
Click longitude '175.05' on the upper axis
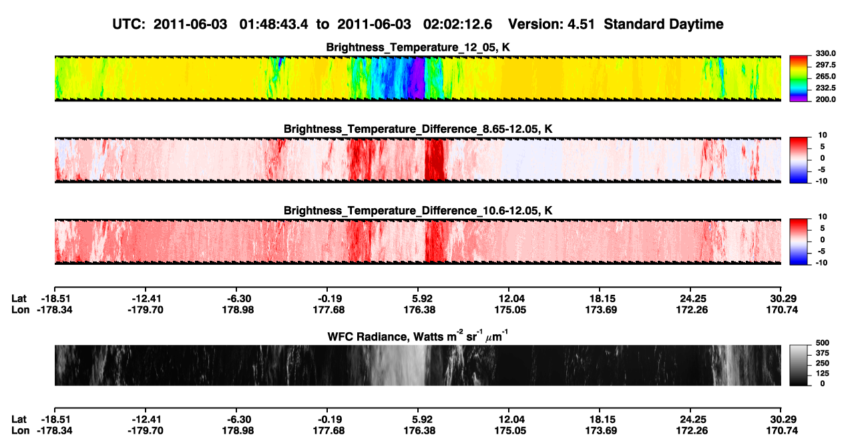coord(510,310)
